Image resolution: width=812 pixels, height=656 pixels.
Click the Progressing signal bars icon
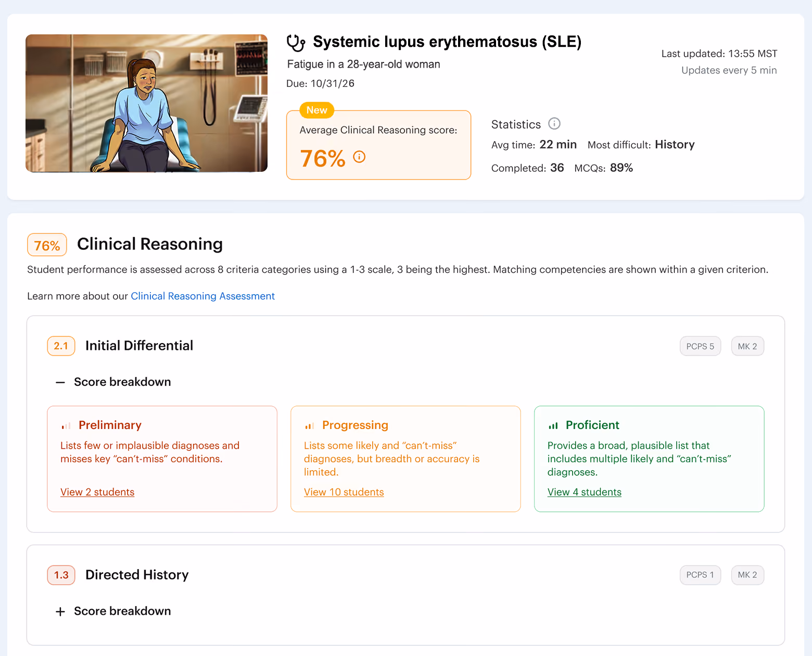click(x=310, y=425)
